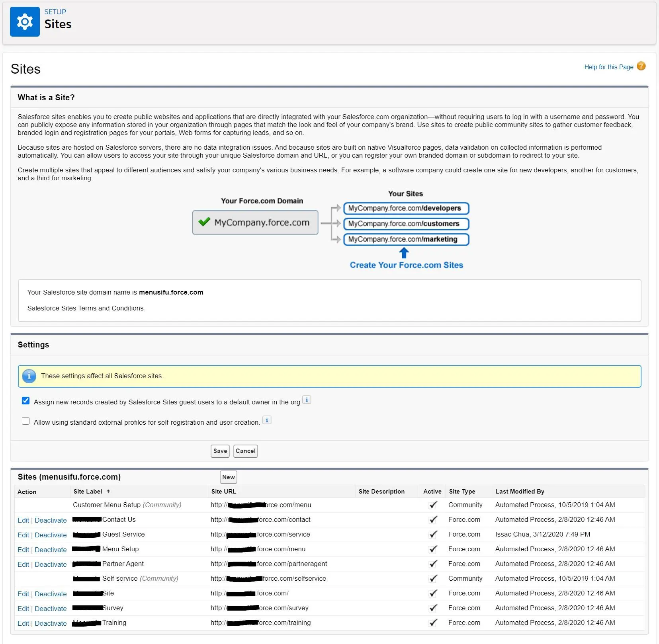Open the force.com/contact site URL
The width and height of the screenshot is (659, 644).
pyautogui.click(x=260, y=519)
